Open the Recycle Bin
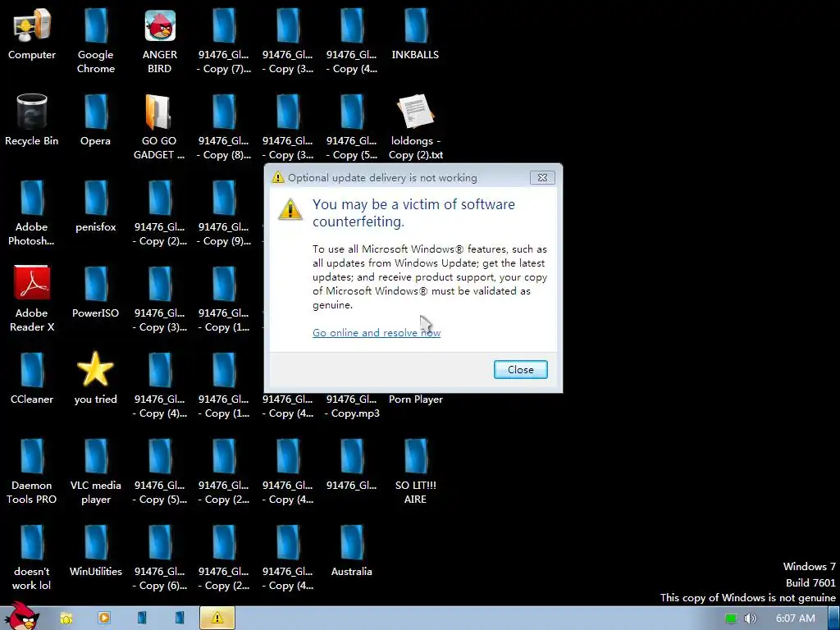 (32, 120)
